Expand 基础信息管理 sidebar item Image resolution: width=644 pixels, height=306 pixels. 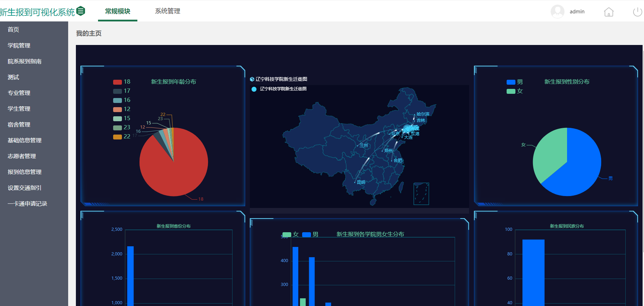(25, 141)
